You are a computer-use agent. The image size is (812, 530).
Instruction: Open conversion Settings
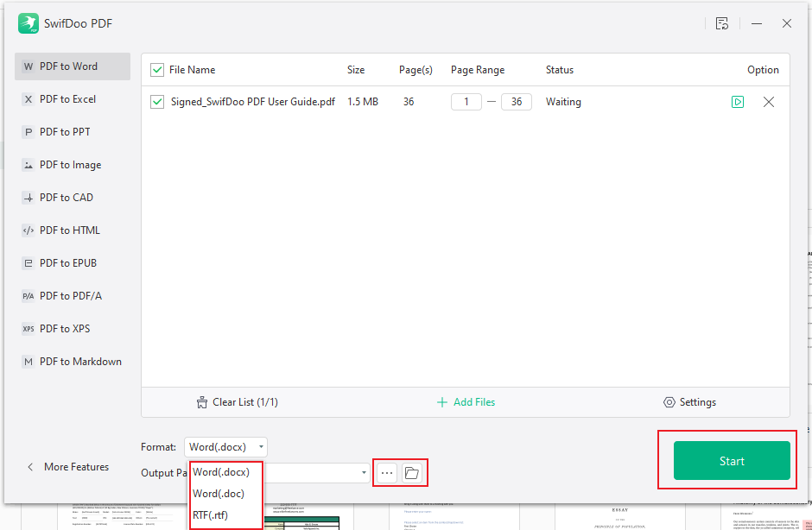[690, 402]
